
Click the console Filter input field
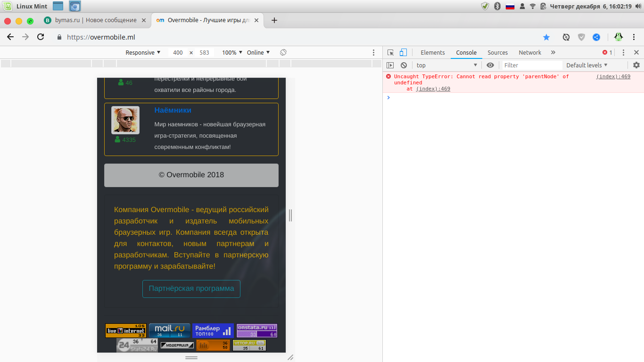(x=531, y=66)
